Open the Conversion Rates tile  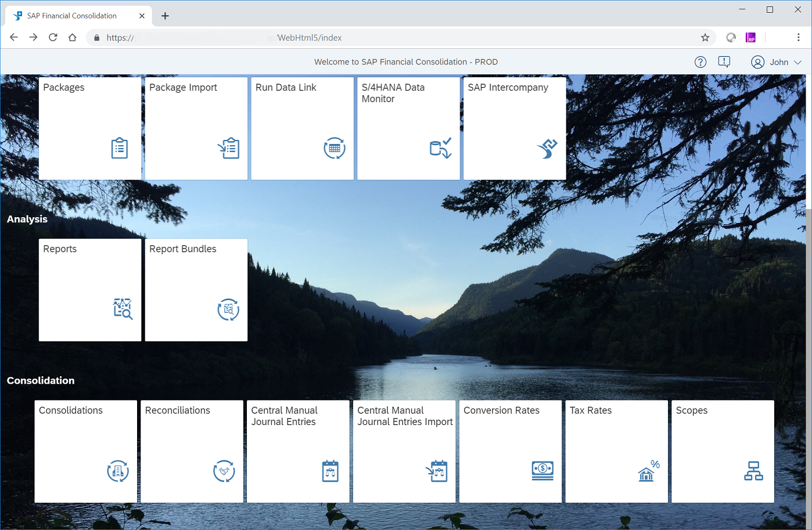pyautogui.click(x=511, y=451)
